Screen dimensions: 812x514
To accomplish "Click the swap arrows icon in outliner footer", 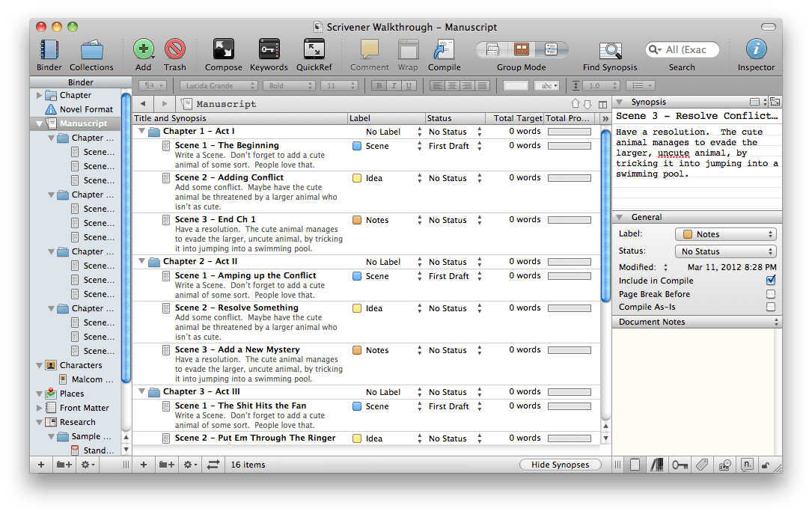I will click(x=213, y=465).
